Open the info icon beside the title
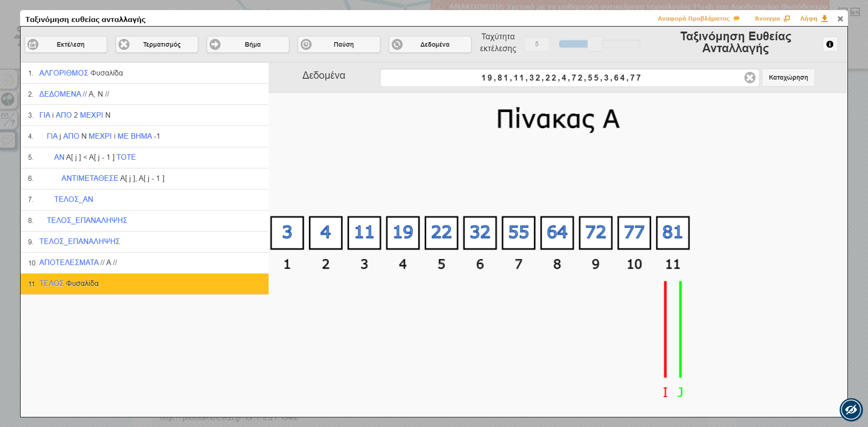The image size is (868, 427). [830, 44]
